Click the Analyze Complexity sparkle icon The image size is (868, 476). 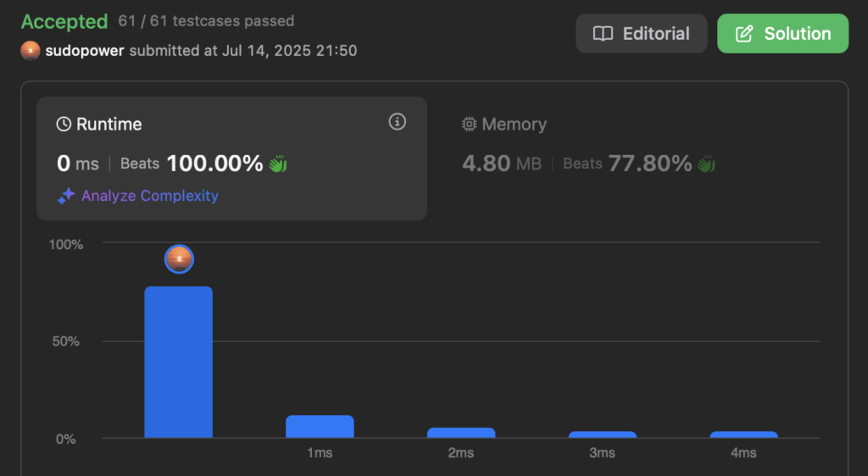click(66, 196)
